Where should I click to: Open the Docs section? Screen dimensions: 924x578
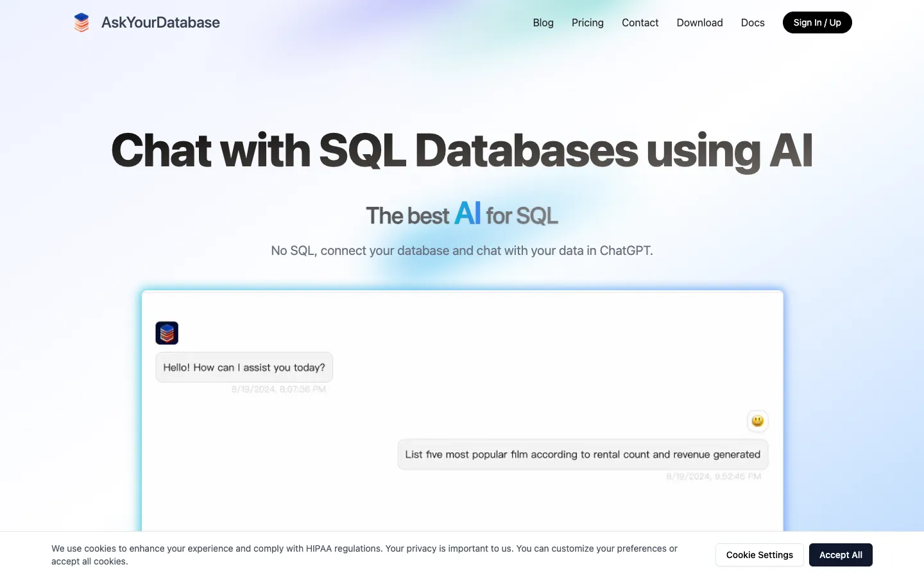[x=753, y=22]
